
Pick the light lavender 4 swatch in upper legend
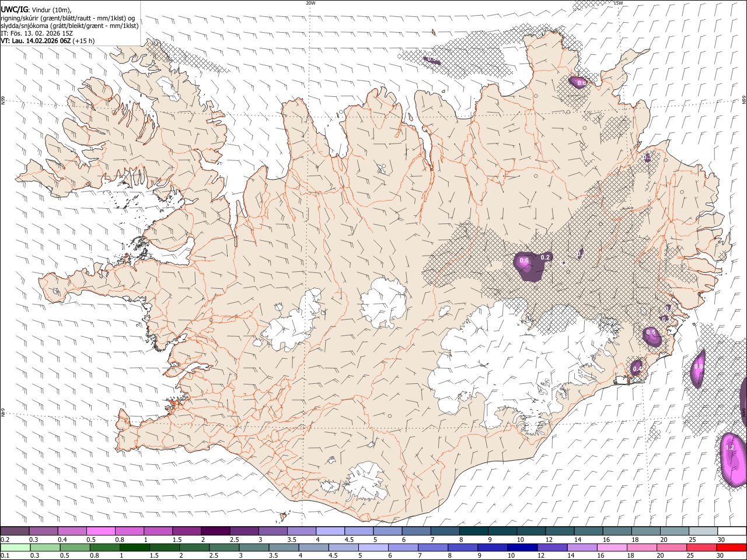(x=329, y=531)
